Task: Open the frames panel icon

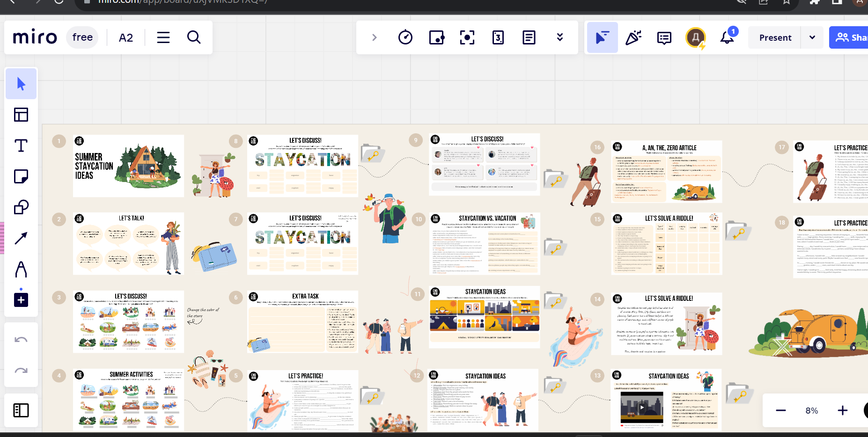Action: click(21, 410)
